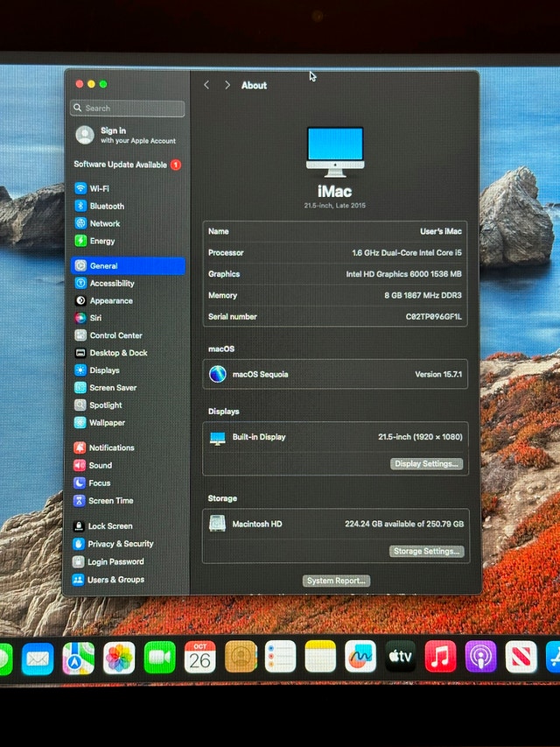Open the System Report
This screenshot has width=560, height=747.
(336, 581)
